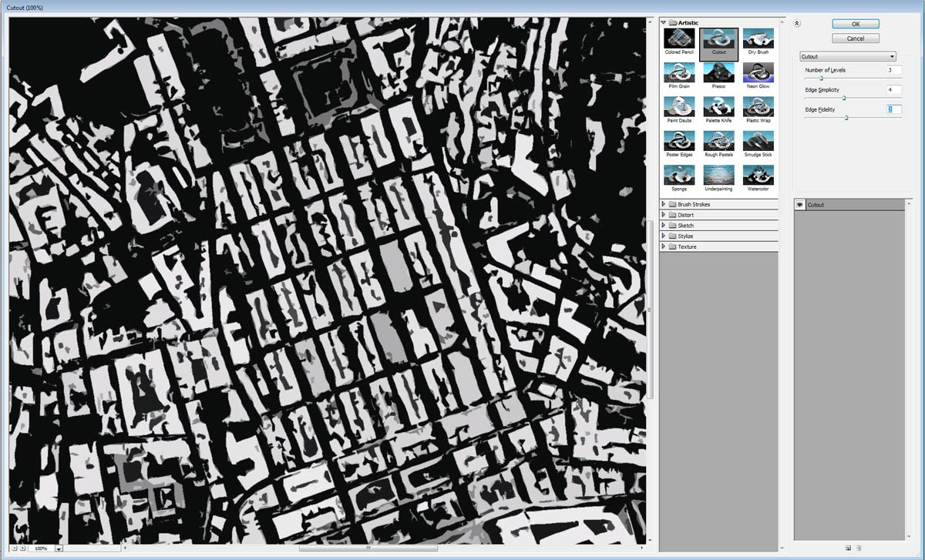Expand the Distort filter folder
Image resolution: width=925 pixels, height=560 pixels.
click(x=664, y=215)
